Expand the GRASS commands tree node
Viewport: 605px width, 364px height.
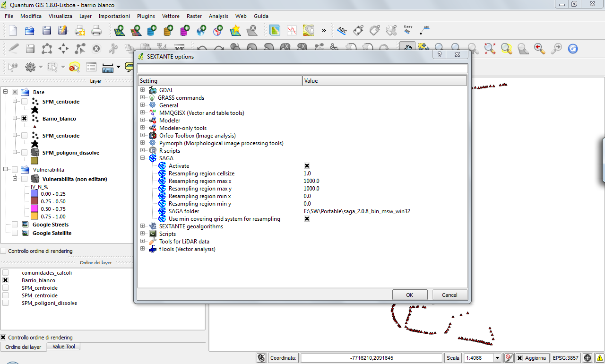click(x=142, y=98)
